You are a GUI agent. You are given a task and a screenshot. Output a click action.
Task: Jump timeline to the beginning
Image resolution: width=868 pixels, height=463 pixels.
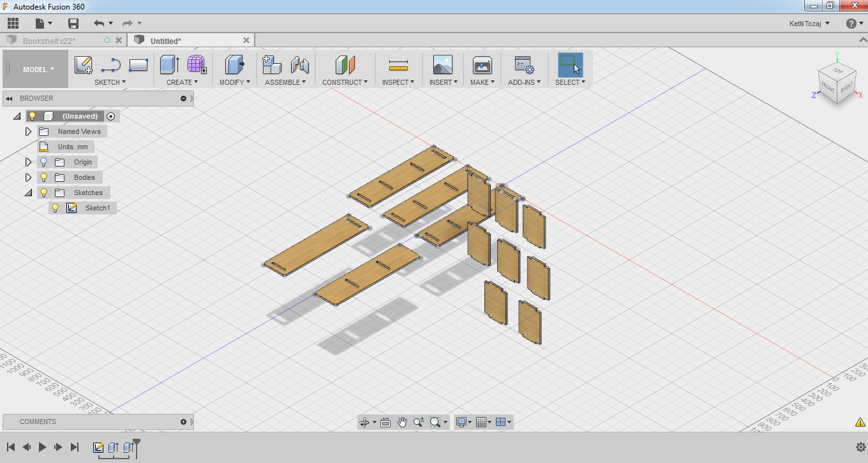click(11, 447)
